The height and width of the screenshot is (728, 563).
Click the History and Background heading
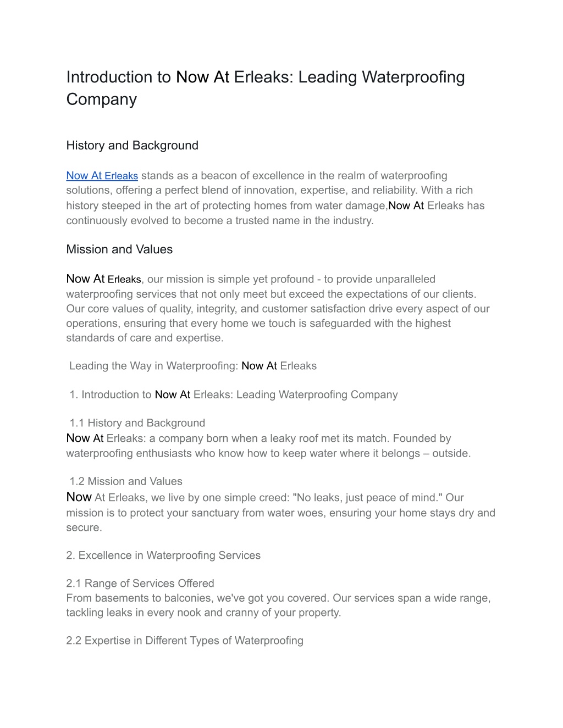tap(132, 146)
